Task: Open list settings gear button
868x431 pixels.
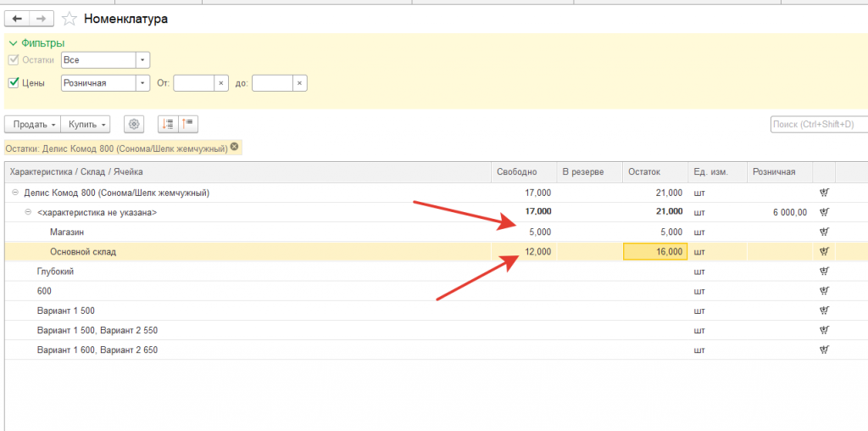Action: [x=134, y=125]
